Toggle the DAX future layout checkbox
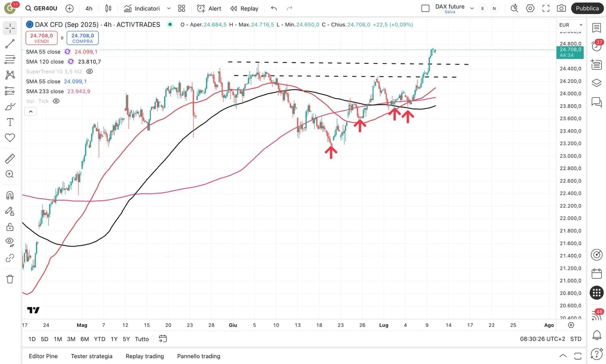 coord(425,8)
